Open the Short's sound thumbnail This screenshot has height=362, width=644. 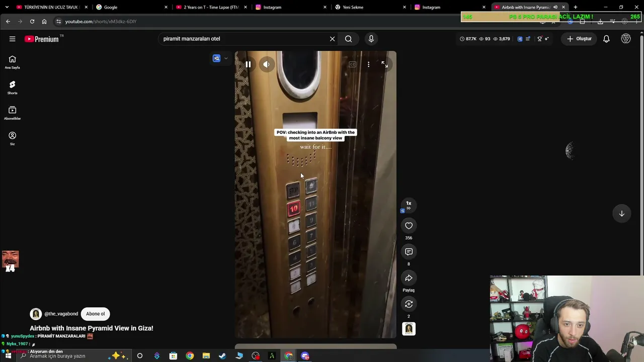coord(409,329)
